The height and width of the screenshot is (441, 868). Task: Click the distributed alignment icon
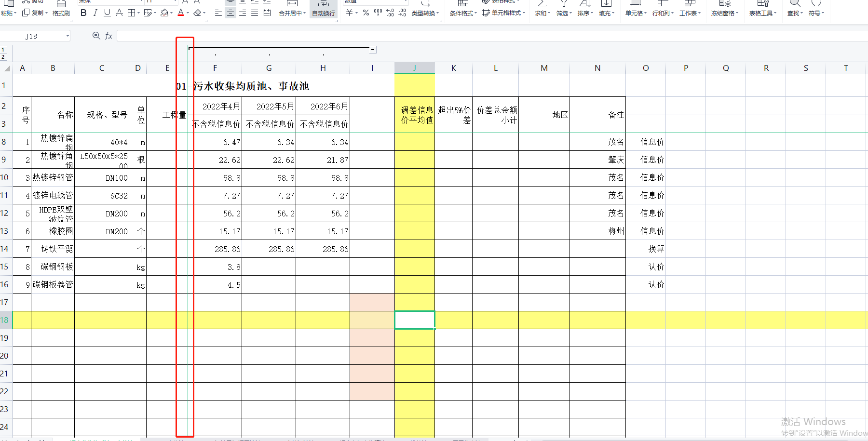pyautogui.click(x=267, y=13)
